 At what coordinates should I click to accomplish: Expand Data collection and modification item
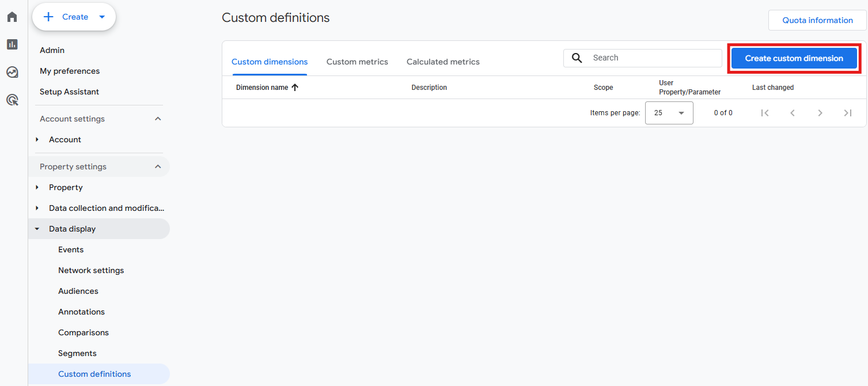(37, 208)
